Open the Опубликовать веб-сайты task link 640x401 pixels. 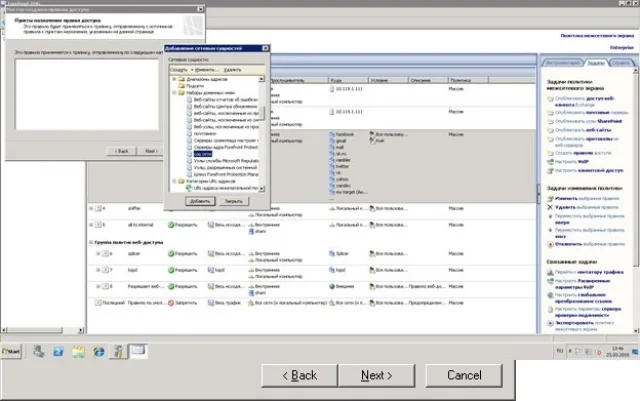pos(583,130)
